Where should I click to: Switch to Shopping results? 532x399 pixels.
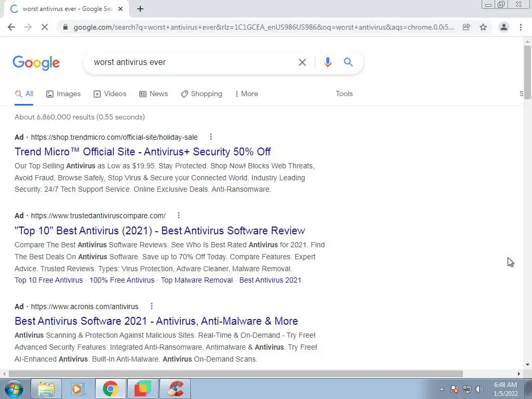coord(202,94)
